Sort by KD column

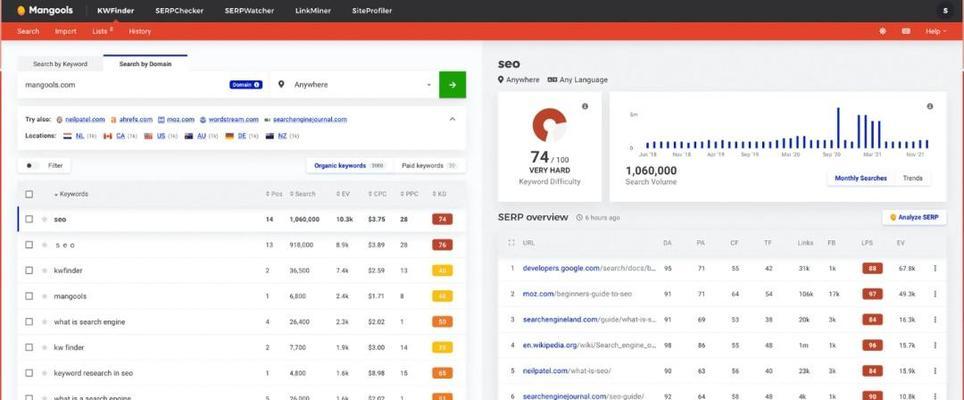click(x=439, y=194)
